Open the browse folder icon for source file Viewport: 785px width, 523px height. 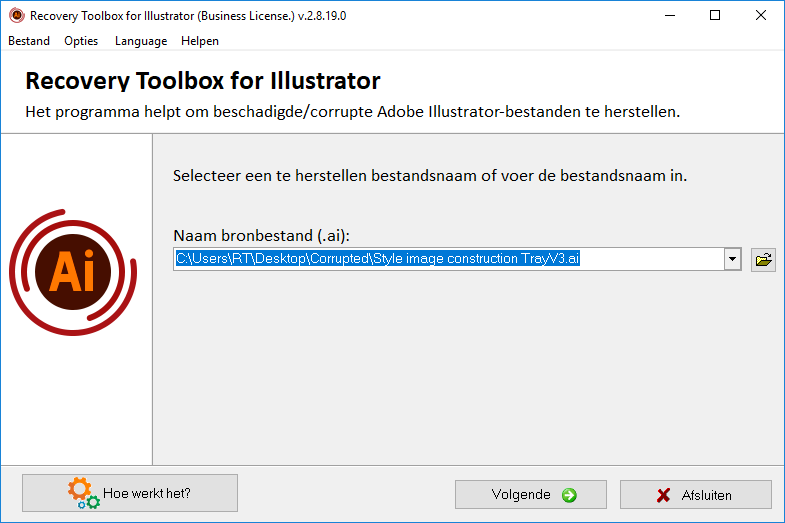pyautogui.click(x=763, y=259)
